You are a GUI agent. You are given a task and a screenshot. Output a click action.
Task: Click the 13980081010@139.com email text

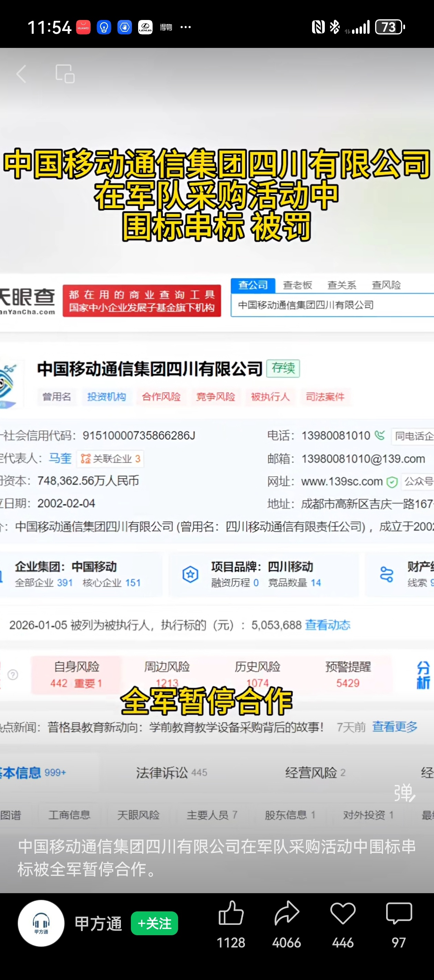[x=363, y=458]
